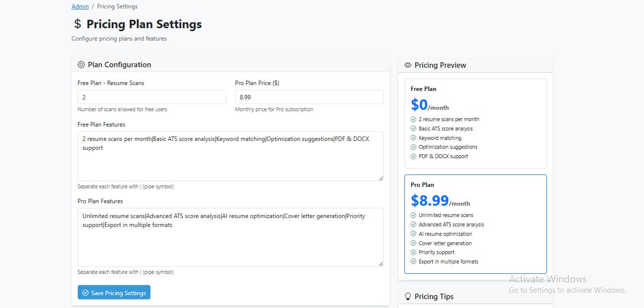This screenshot has width=644, height=308.
Task: Click the dollar sign icon beside page title
Action: pos(77,24)
